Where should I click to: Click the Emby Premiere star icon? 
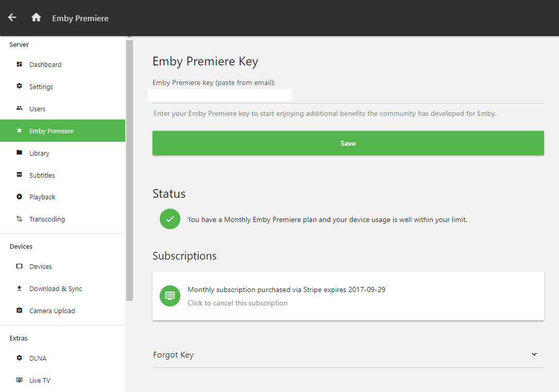tap(19, 130)
